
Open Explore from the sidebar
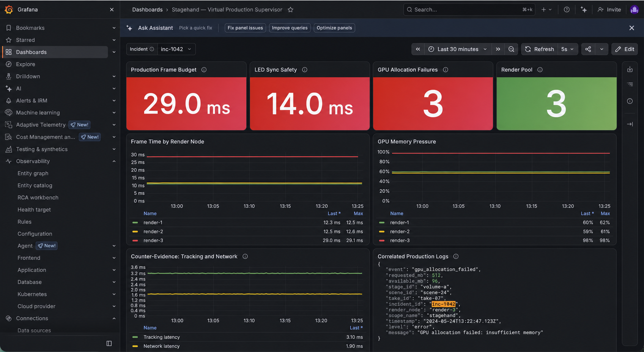[25, 64]
